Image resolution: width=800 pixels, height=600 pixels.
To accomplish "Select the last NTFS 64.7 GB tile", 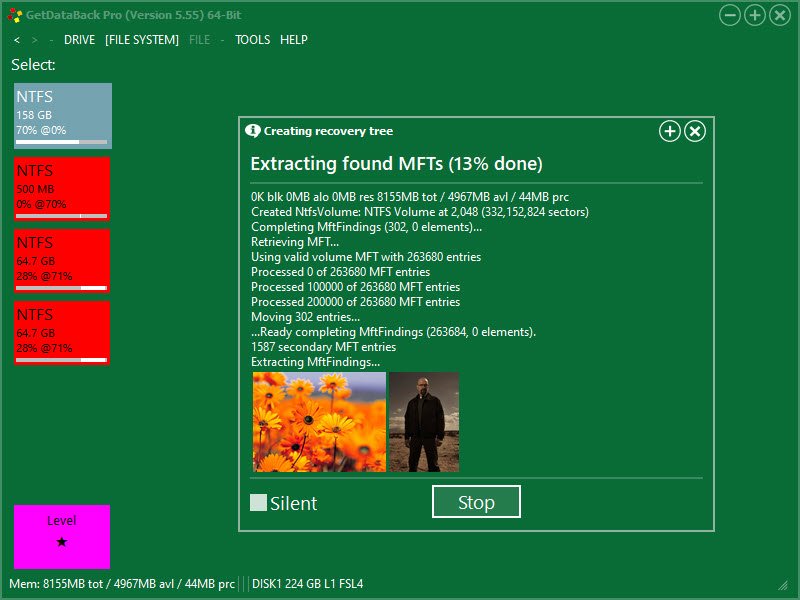I will click(x=62, y=333).
